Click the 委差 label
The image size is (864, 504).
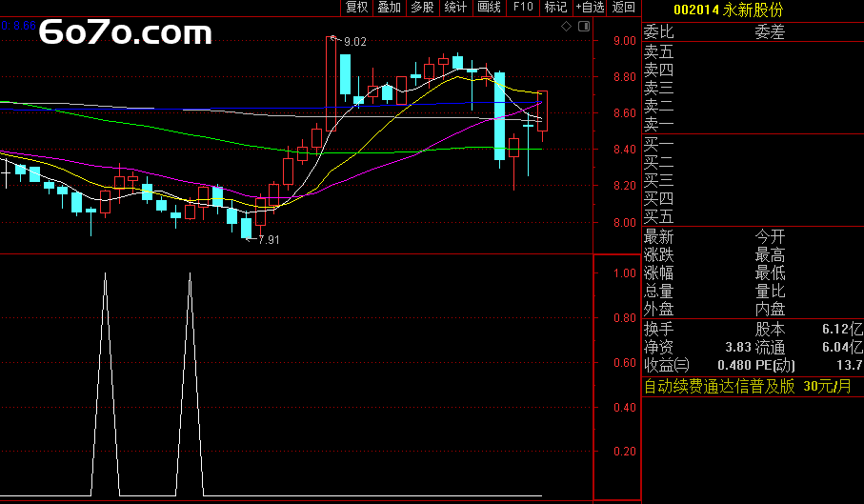point(770,32)
